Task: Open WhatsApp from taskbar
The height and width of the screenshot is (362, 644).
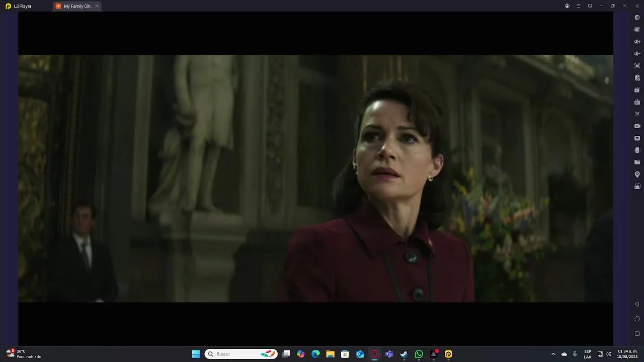Action: (x=419, y=354)
